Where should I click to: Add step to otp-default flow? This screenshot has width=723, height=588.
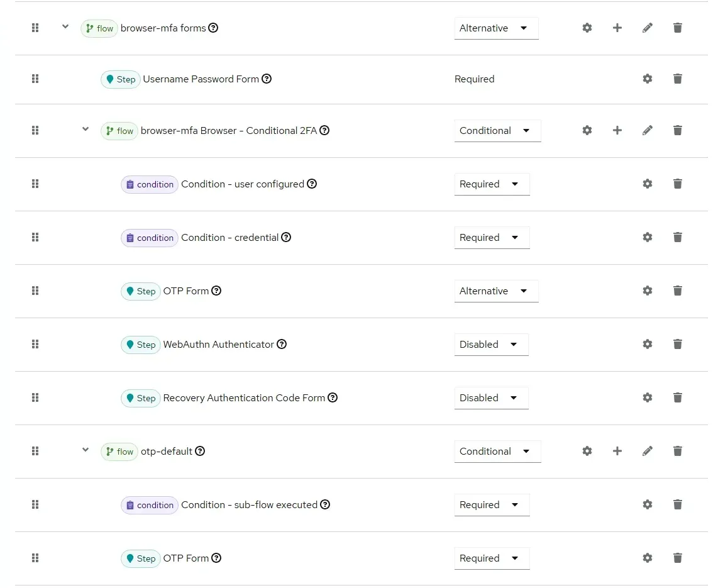(x=617, y=451)
